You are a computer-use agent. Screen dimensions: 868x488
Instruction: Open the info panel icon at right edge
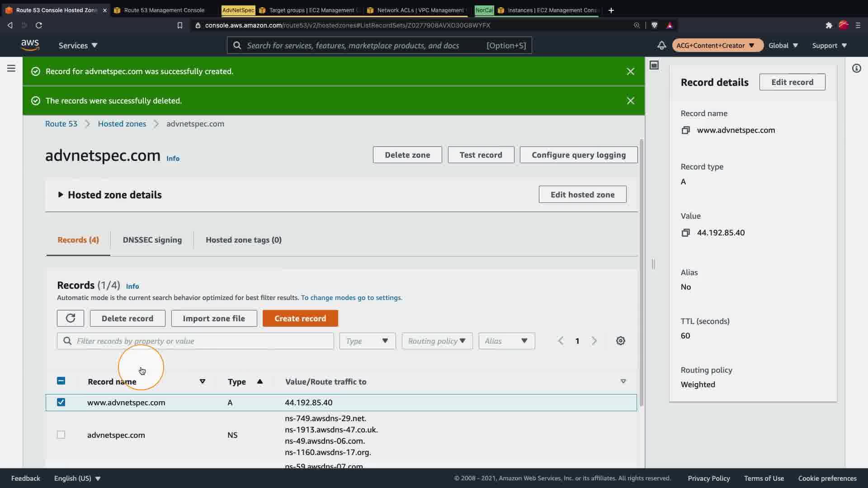point(856,68)
